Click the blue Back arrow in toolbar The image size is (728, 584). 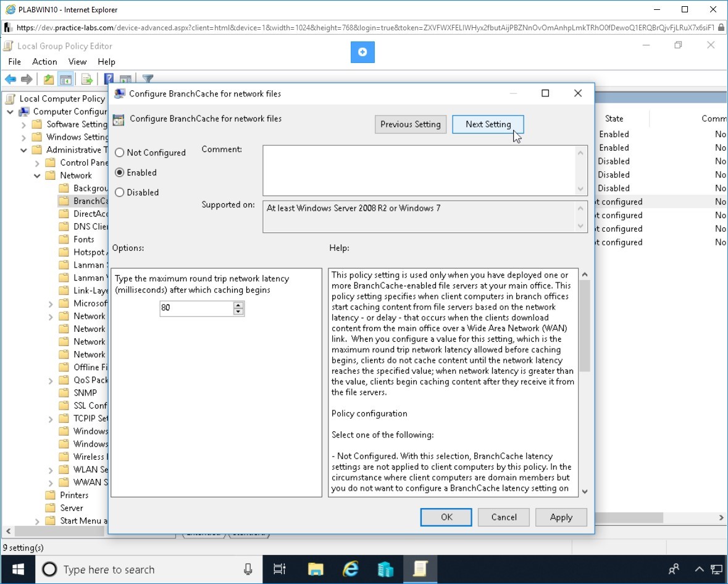[10, 80]
